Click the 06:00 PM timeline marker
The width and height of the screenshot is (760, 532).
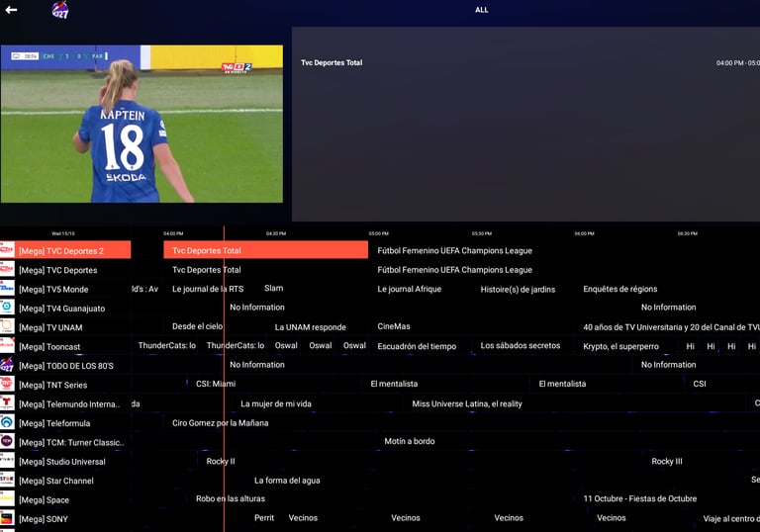[584, 233]
